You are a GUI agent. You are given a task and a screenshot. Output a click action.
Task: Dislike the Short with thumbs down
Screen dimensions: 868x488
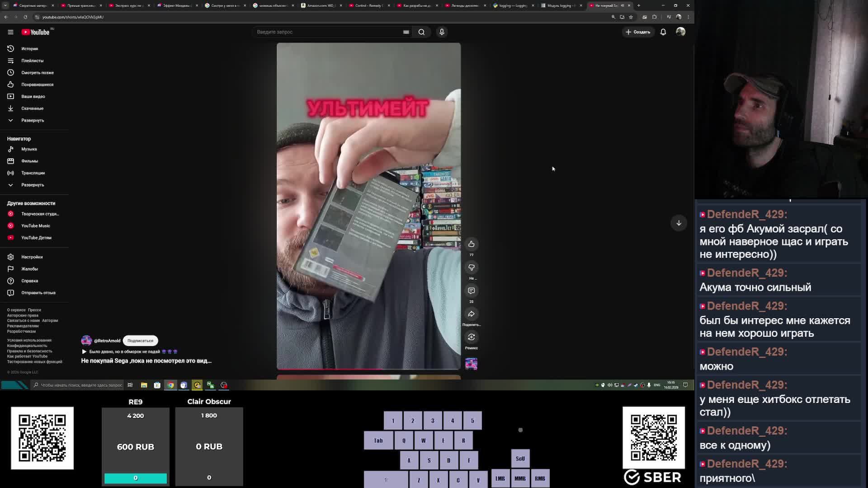pyautogui.click(x=471, y=267)
